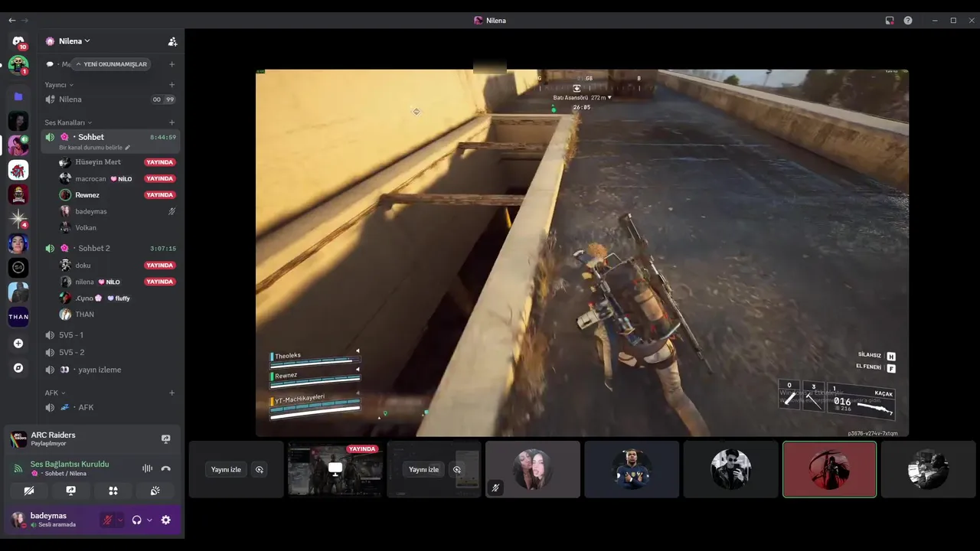The image size is (980, 551).
Task: Join the 5V5 - 1 voice channel
Action: coord(109,335)
